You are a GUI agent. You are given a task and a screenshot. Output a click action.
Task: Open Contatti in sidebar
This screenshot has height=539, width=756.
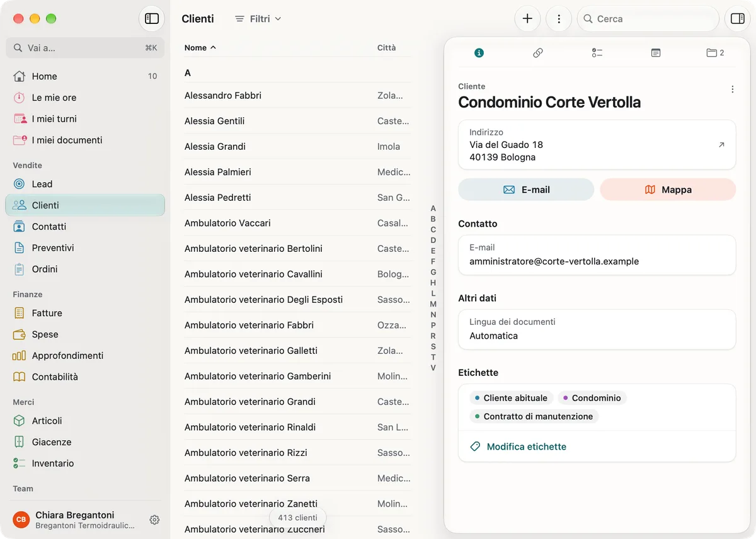(x=85, y=227)
